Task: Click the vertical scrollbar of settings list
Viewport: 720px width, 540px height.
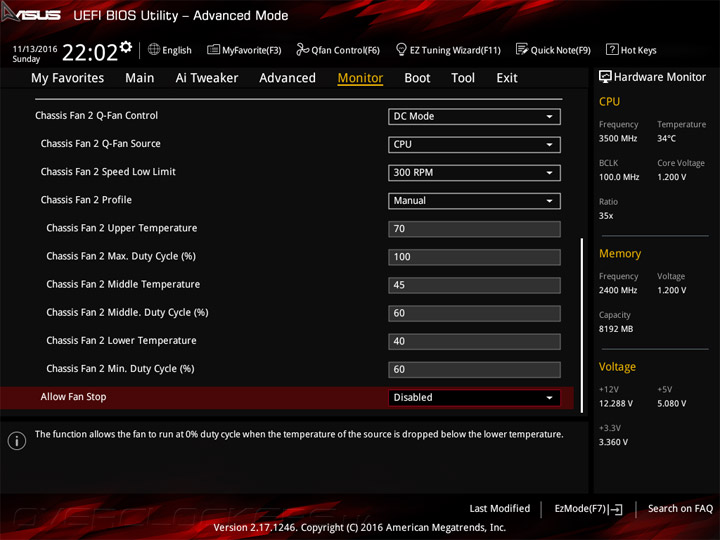Action: 582,325
